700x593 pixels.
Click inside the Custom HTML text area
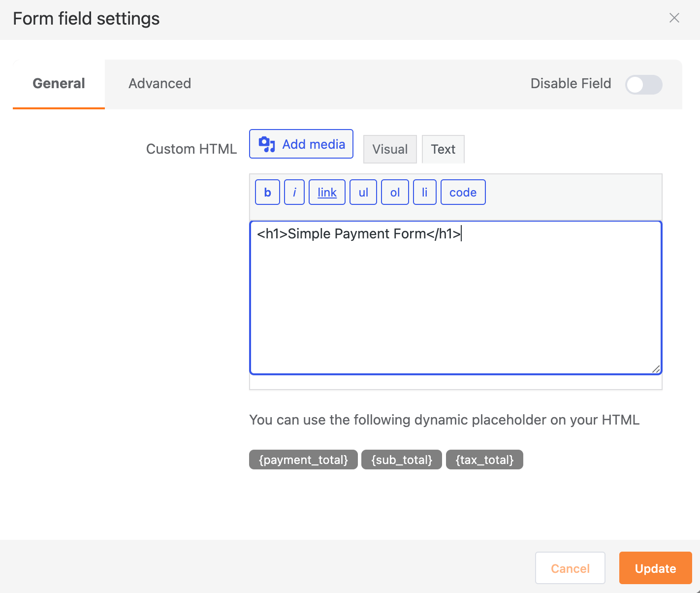pos(455,296)
